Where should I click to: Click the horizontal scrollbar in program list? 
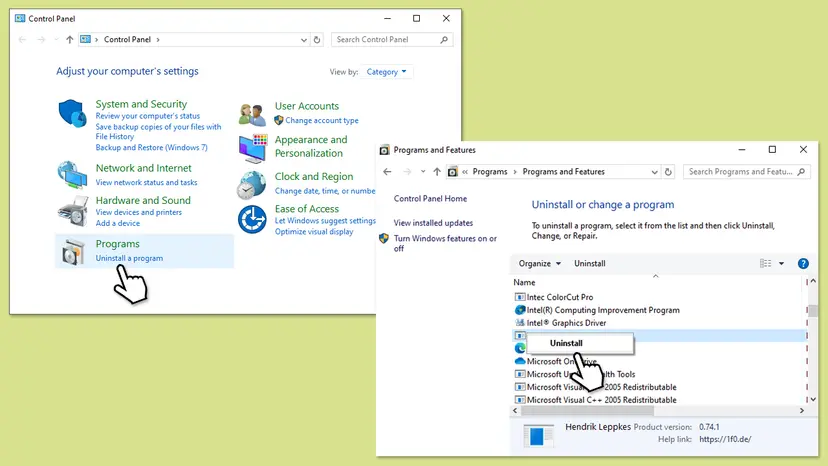coord(587,411)
